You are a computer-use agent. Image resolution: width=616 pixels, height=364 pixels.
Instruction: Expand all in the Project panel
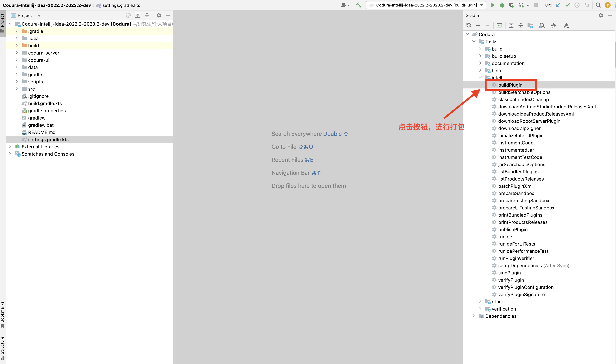(138, 15)
